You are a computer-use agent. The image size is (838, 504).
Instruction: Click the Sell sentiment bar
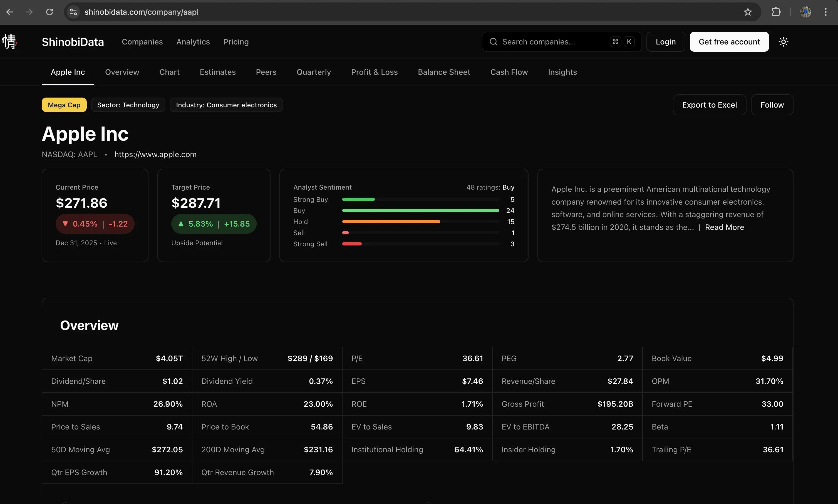click(x=420, y=233)
